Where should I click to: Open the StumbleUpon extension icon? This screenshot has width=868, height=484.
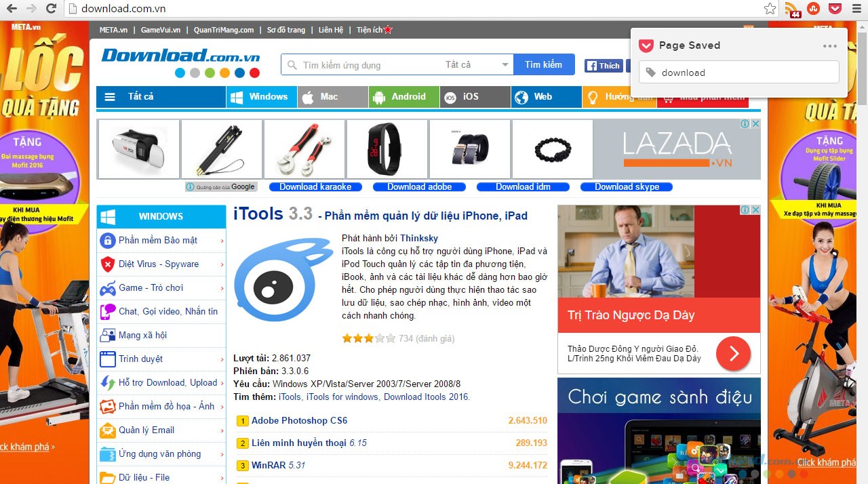[x=814, y=9]
